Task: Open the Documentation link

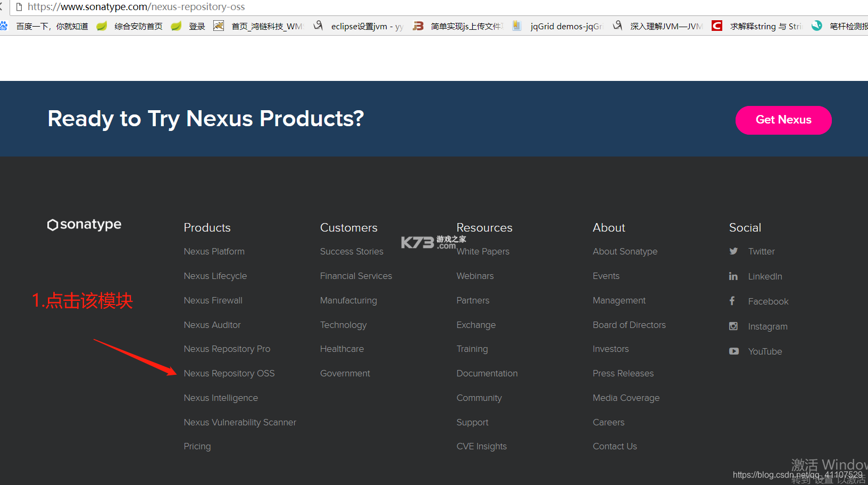Action: click(487, 373)
